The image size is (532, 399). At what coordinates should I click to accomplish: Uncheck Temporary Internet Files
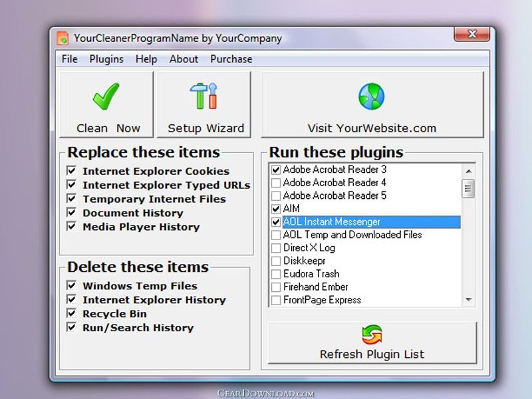click(71, 198)
